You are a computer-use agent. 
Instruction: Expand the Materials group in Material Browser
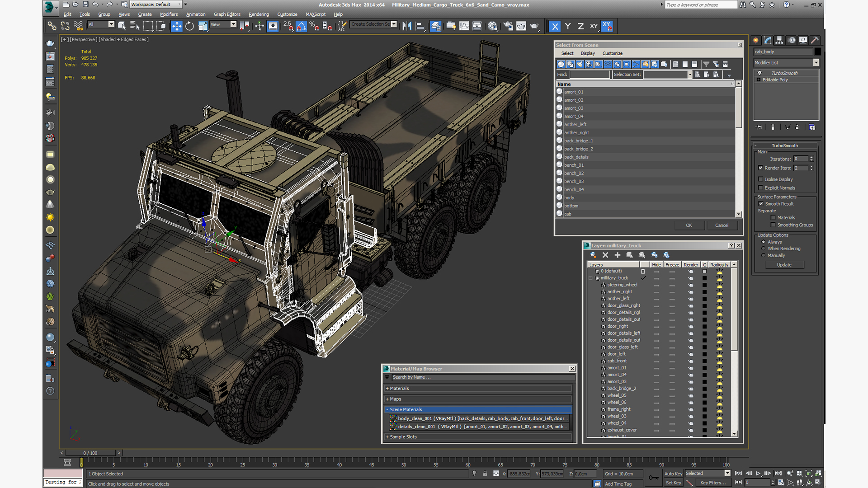point(478,389)
